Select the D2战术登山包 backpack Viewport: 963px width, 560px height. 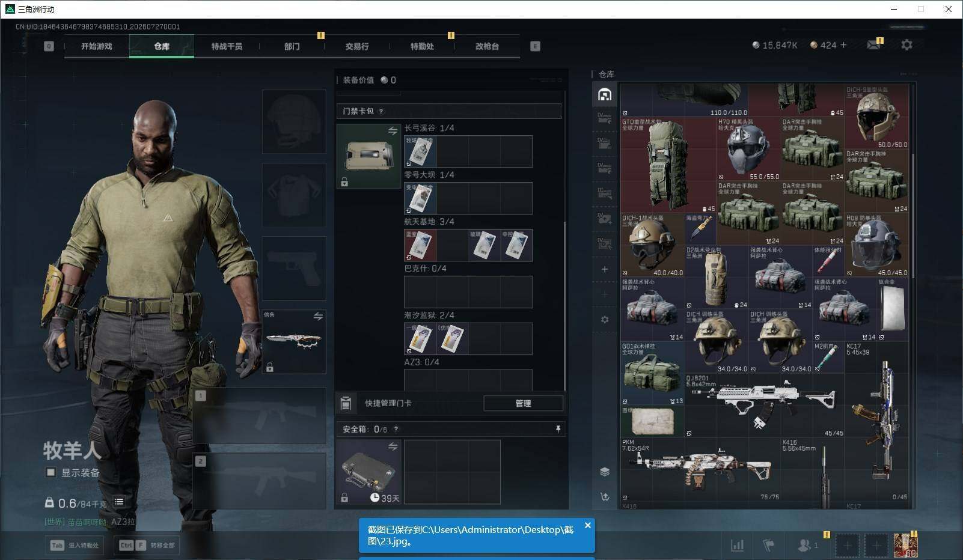(716, 277)
